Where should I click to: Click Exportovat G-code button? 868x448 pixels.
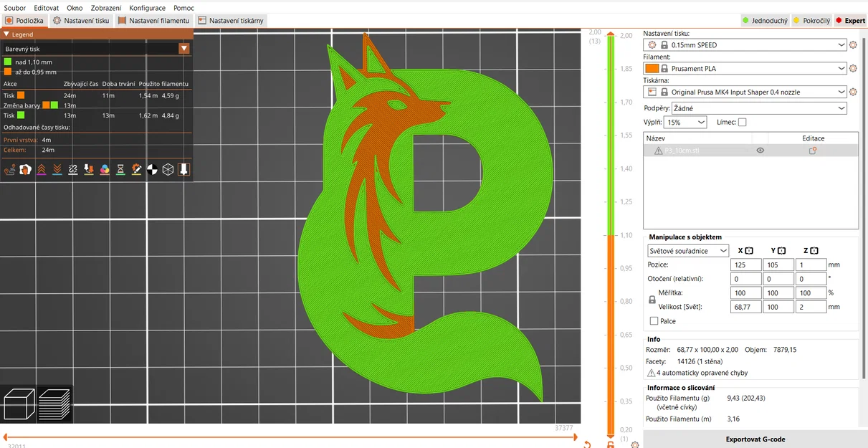755,439
